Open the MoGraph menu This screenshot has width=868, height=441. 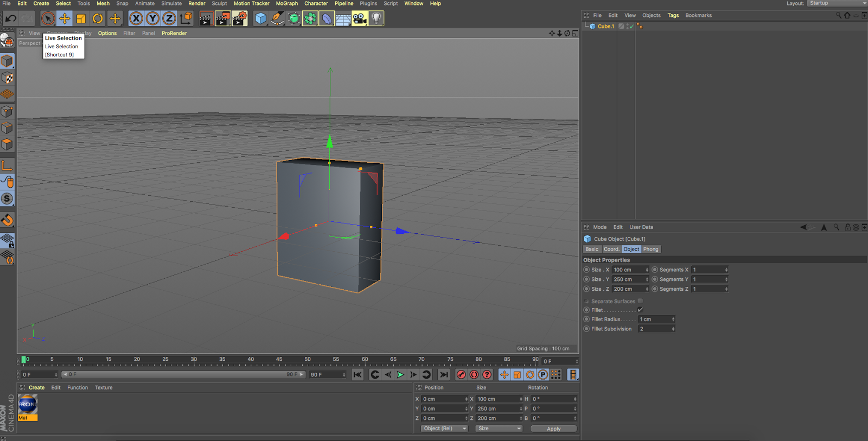point(286,3)
